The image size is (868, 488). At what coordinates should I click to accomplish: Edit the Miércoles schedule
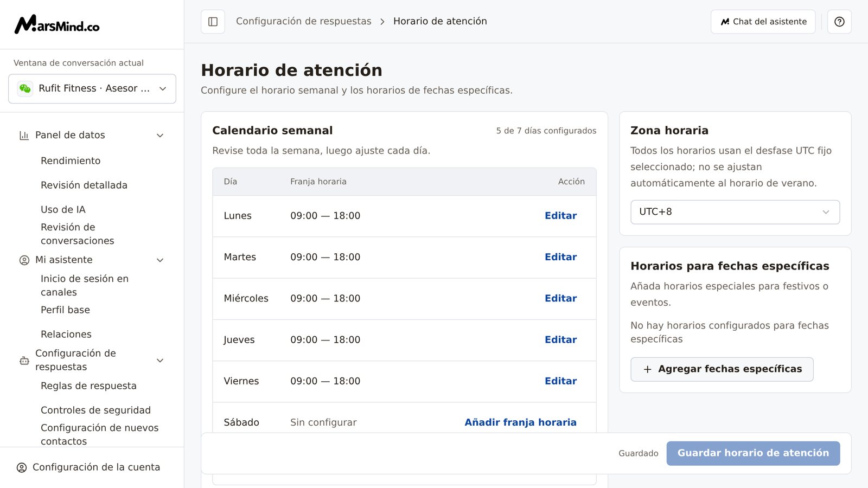click(x=560, y=298)
